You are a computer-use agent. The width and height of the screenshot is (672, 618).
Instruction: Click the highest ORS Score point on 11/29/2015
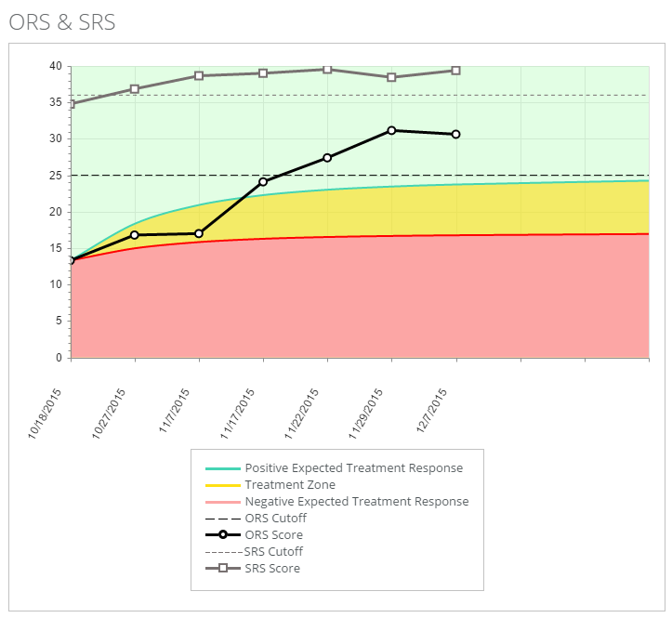(x=391, y=130)
